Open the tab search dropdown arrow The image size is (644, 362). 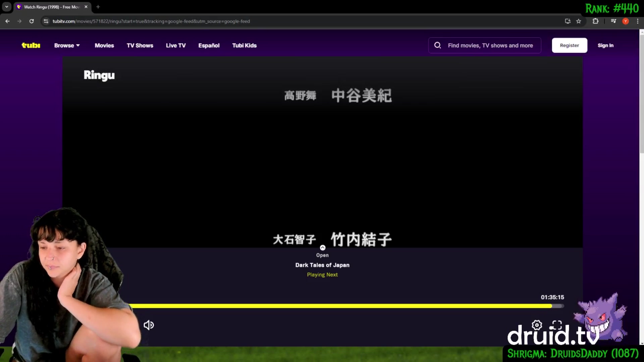point(6,7)
